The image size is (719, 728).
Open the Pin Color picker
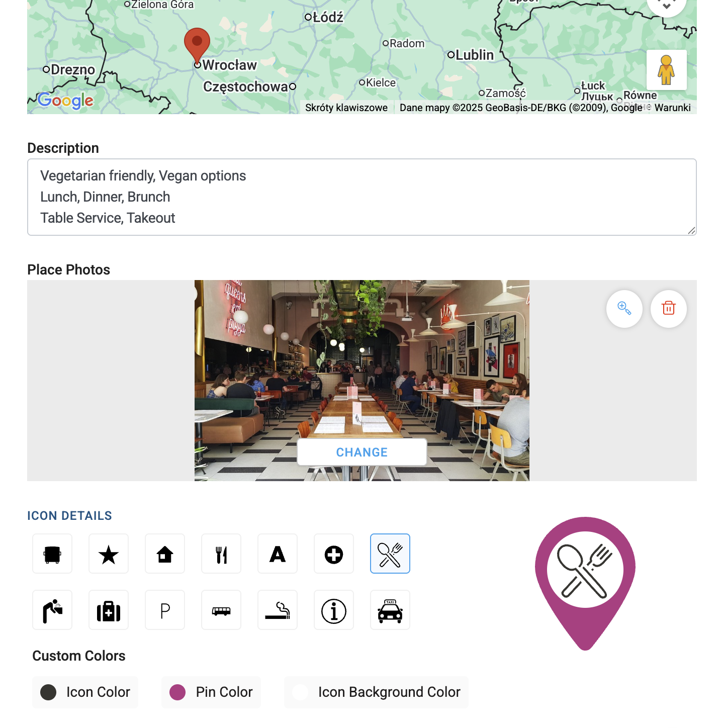coord(211,692)
